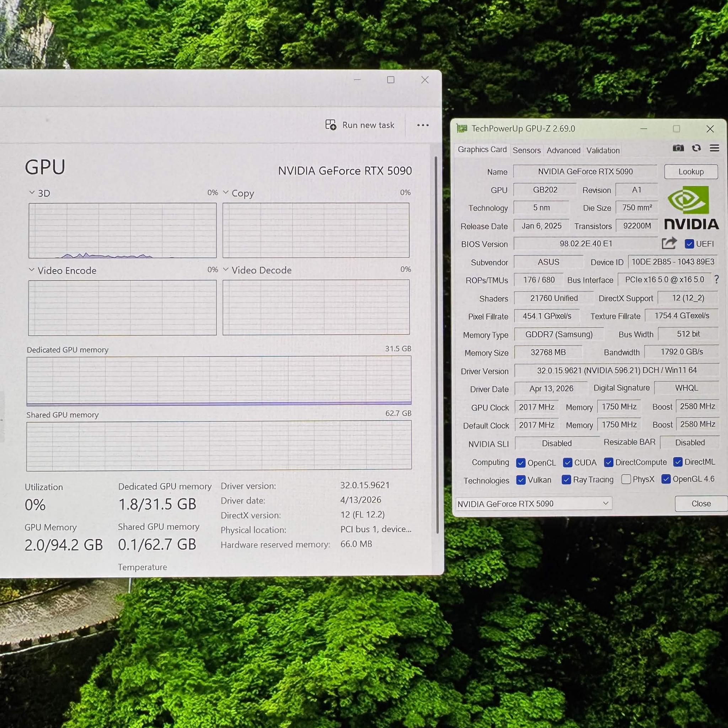Click the Close button in GPU-Z
The height and width of the screenshot is (728, 728).
(x=701, y=504)
